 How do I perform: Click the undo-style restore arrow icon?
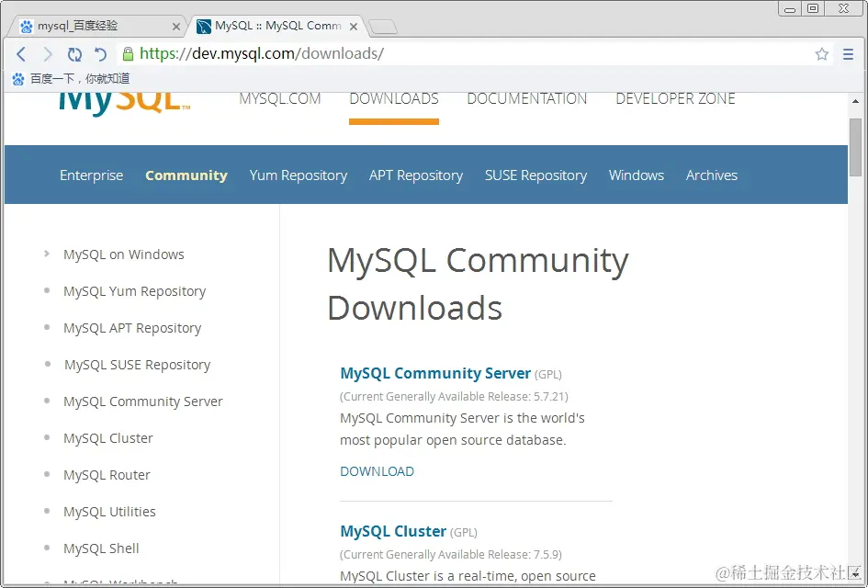click(x=100, y=54)
